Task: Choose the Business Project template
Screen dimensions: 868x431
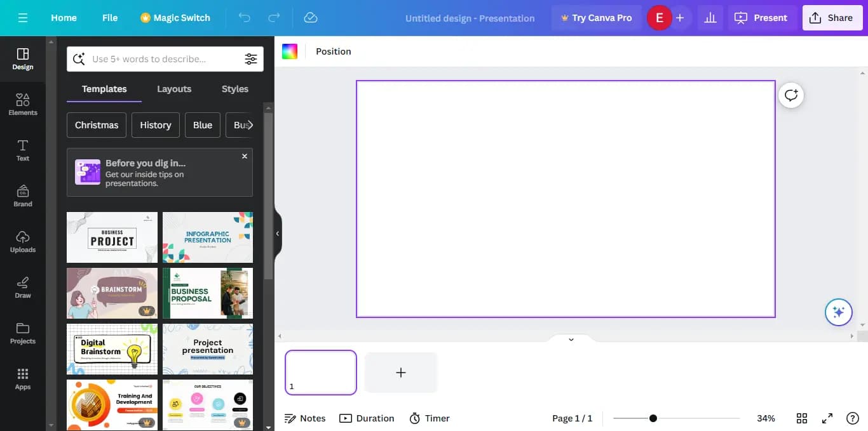Action: click(x=112, y=237)
